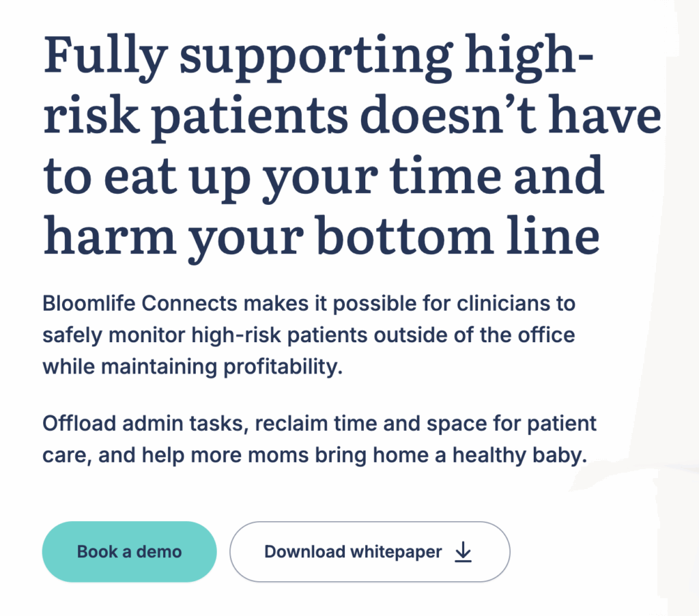Click the word "whitepaper" in the outlined button
The width and height of the screenshot is (699, 616).
tap(397, 552)
